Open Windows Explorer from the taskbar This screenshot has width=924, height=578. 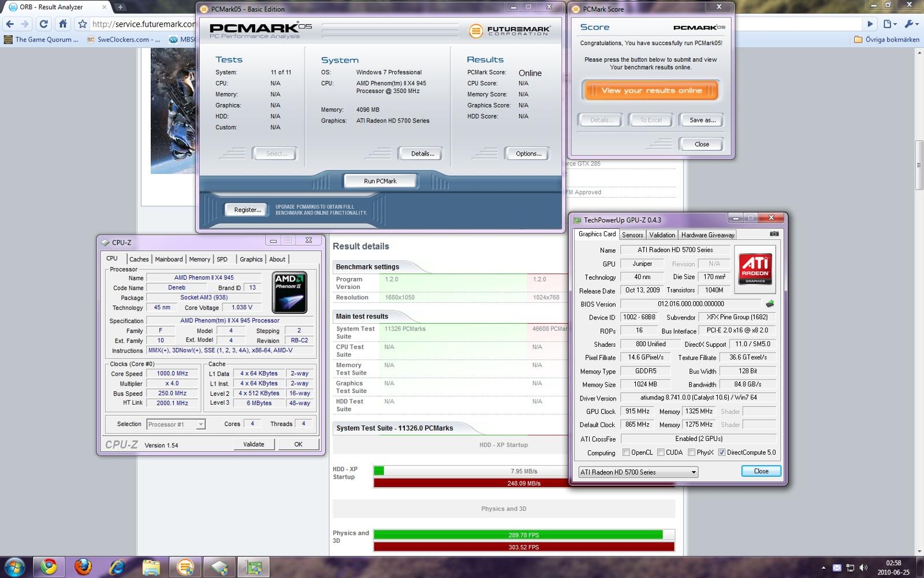click(151, 567)
